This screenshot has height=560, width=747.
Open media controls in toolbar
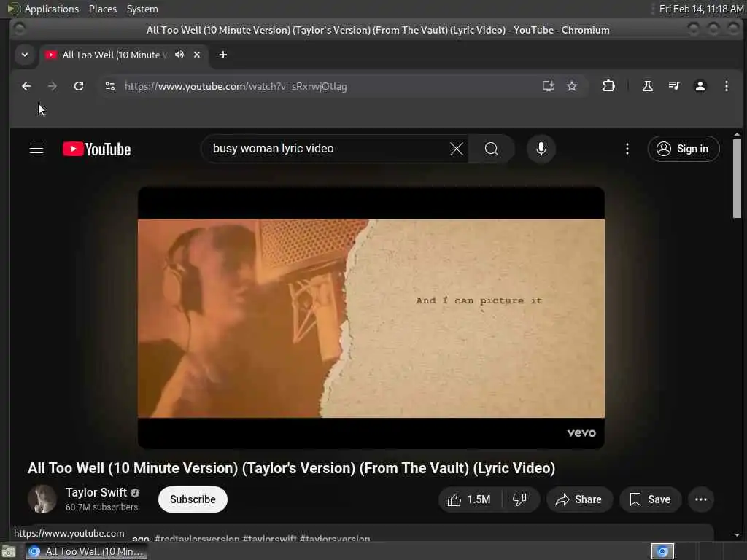click(673, 86)
